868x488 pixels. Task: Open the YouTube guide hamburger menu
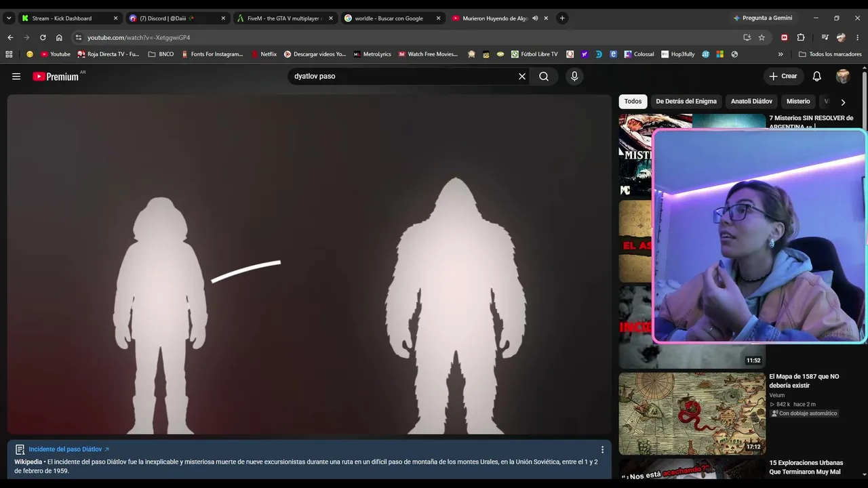tap(16, 77)
